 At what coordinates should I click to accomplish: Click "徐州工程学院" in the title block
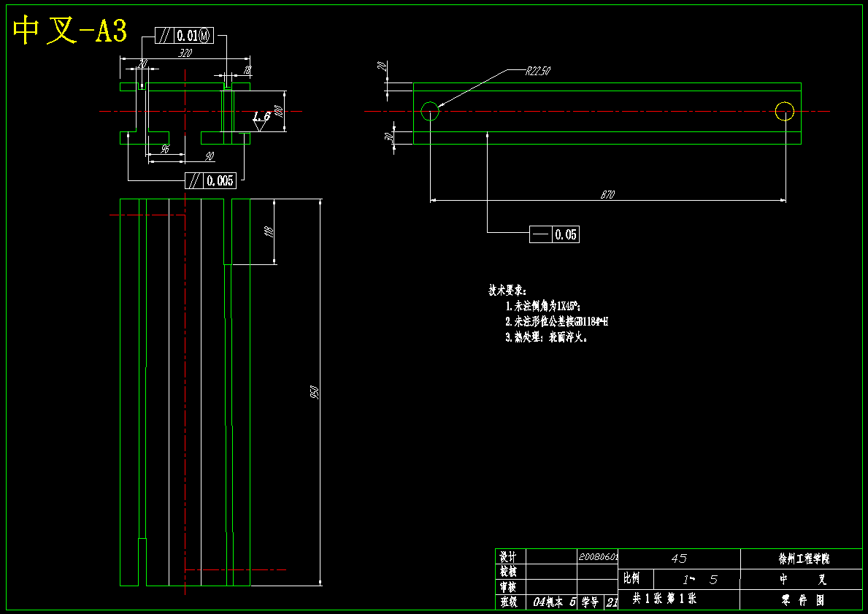pyautogui.click(x=804, y=559)
